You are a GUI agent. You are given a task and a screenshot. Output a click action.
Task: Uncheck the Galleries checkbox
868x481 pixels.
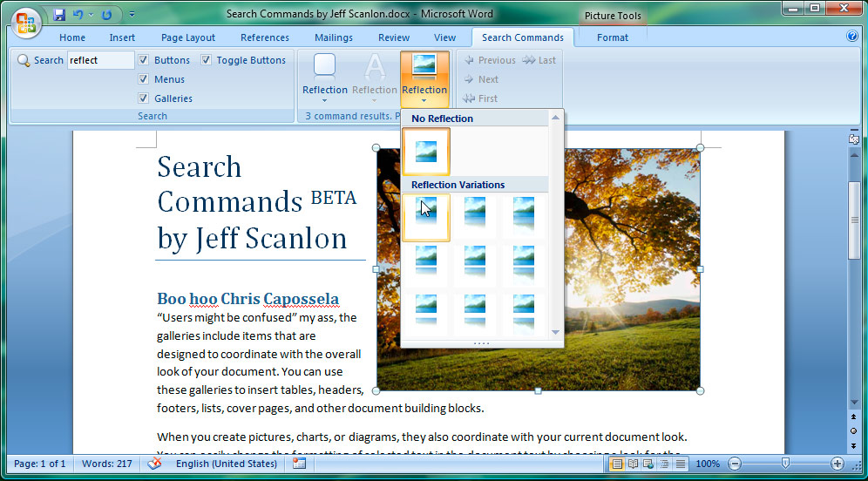[144, 98]
